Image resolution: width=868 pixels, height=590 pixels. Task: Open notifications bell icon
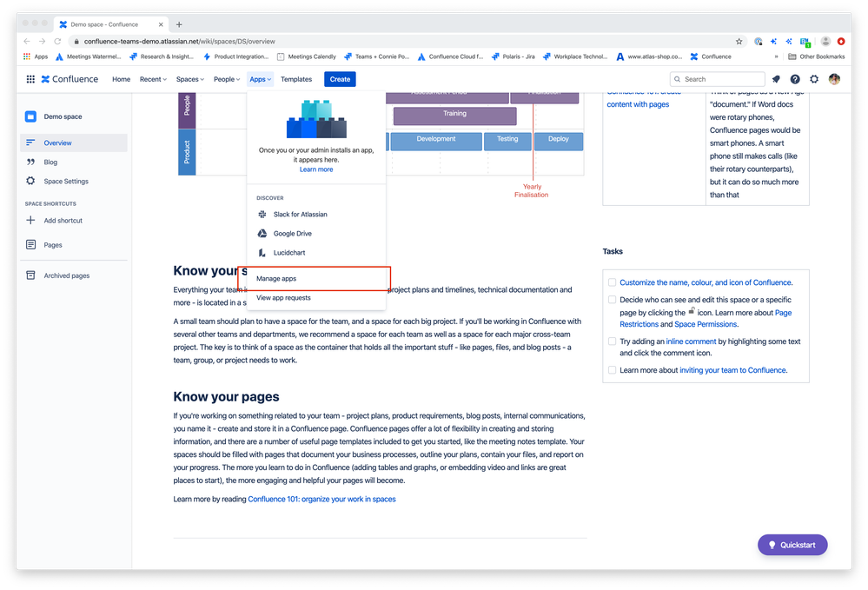coord(776,79)
